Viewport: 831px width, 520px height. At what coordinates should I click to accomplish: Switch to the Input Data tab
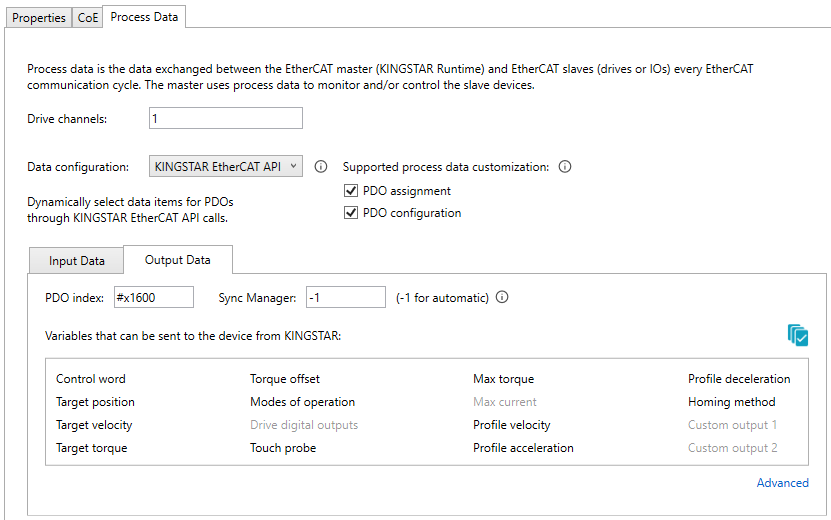(77, 261)
